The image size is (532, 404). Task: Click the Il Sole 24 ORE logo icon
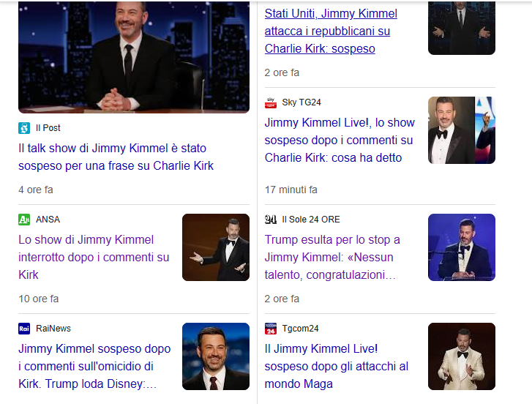click(271, 220)
